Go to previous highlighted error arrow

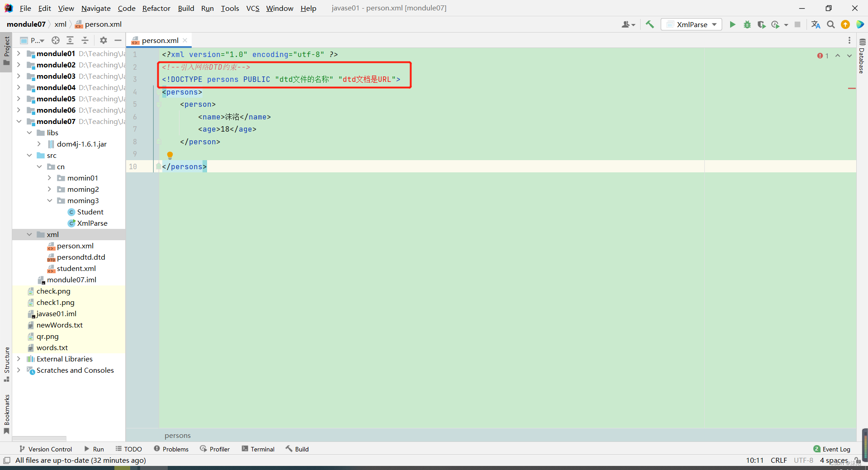pyautogui.click(x=838, y=56)
